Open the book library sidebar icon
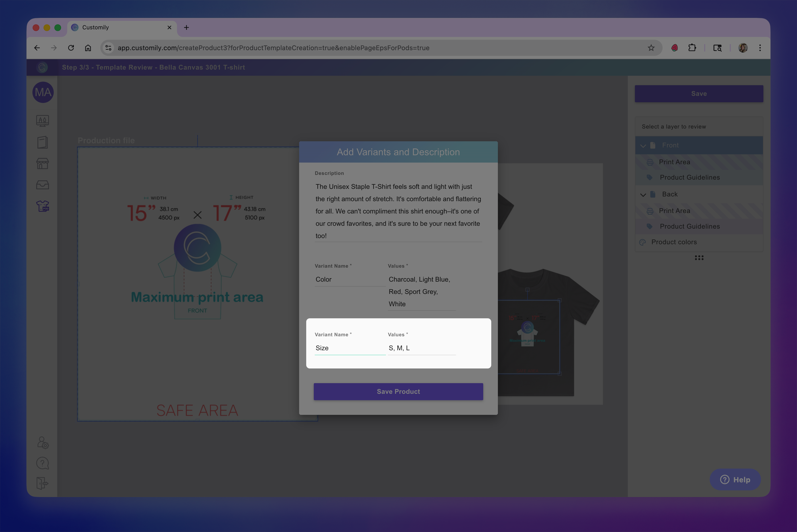 tap(42, 142)
